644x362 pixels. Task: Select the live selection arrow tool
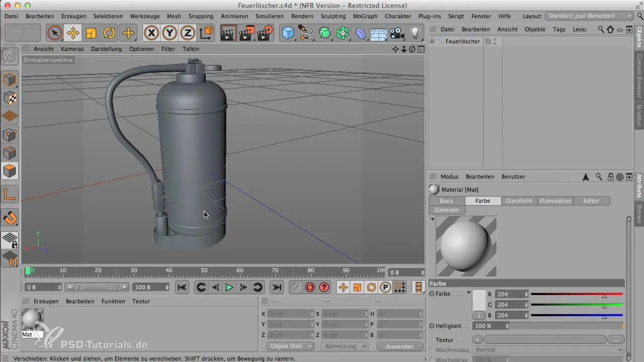point(55,33)
